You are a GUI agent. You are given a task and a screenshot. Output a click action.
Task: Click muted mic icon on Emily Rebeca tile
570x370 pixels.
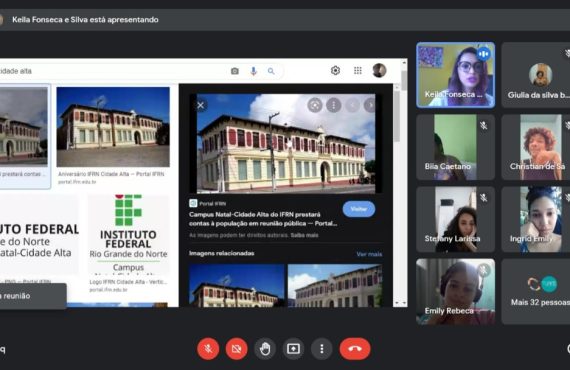pos(483,270)
